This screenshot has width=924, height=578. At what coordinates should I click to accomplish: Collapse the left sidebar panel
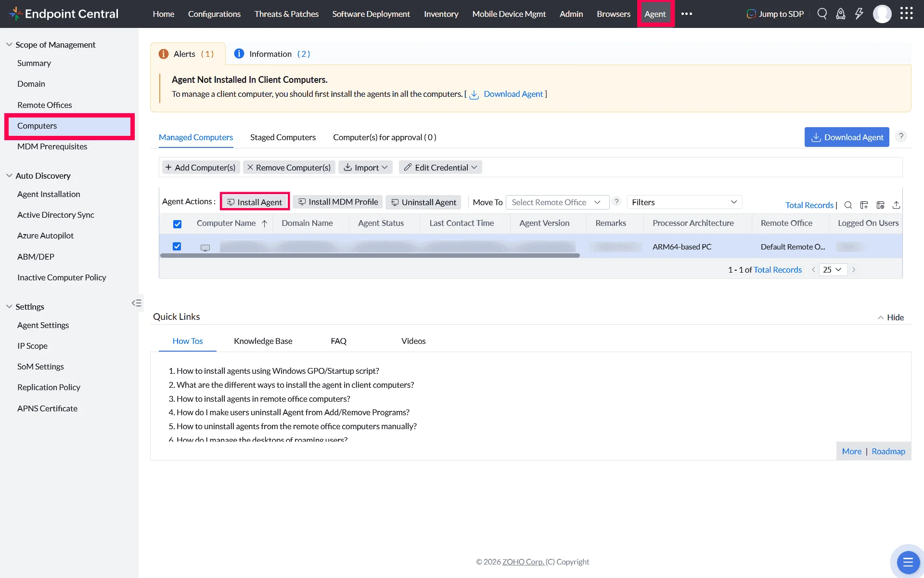point(137,303)
